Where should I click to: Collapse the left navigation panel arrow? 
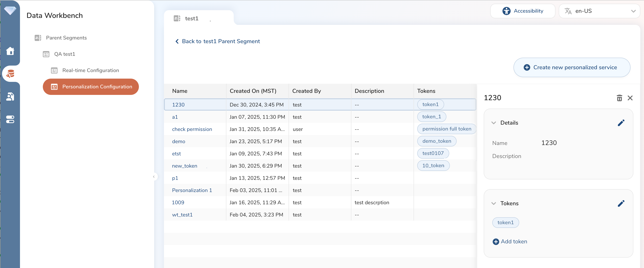(x=154, y=177)
